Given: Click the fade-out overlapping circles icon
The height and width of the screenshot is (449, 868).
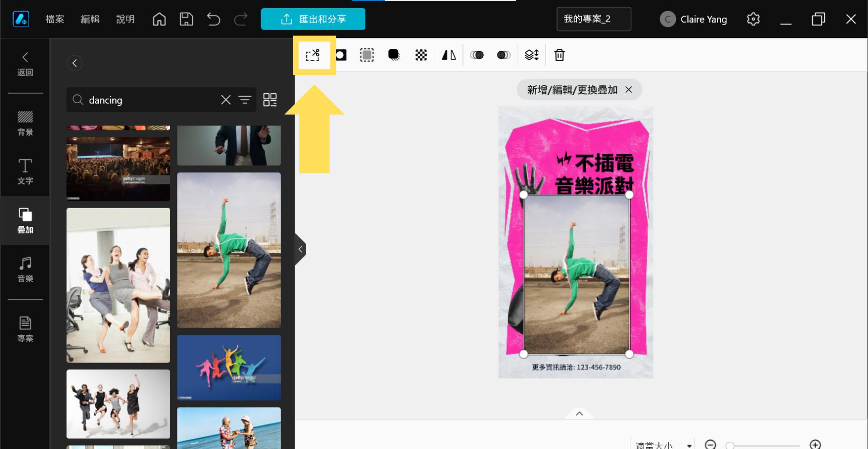Looking at the screenshot, I should [504, 55].
